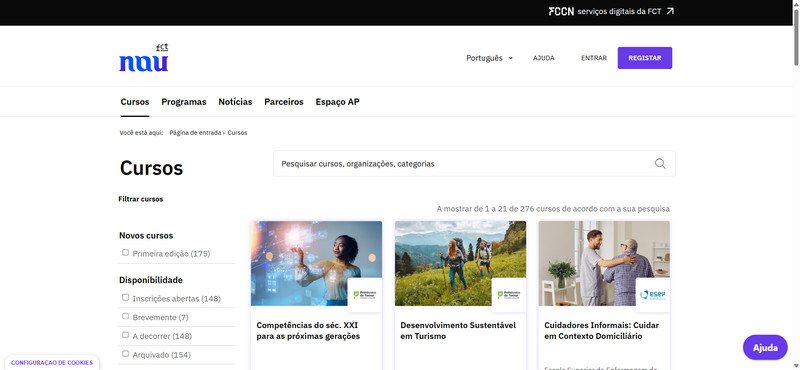The height and width of the screenshot is (370, 800).
Task: Open Configuração de Cookies settings
Action: click(x=52, y=363)
